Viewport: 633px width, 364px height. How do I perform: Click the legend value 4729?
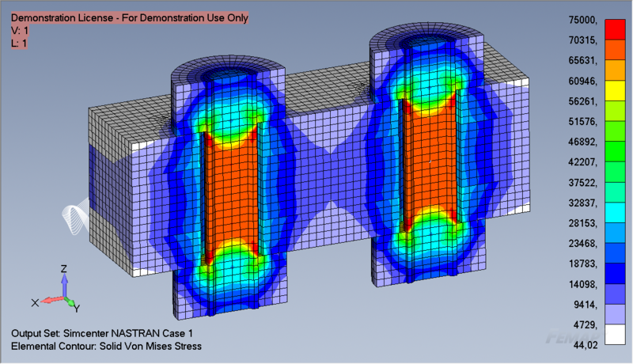tap(586, 324)
